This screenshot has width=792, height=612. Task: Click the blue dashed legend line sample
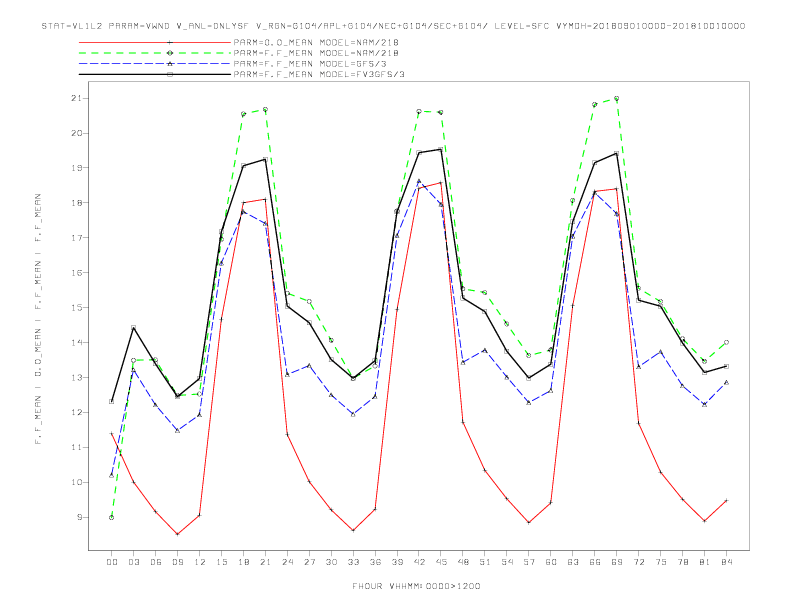[x=155, y=64]
